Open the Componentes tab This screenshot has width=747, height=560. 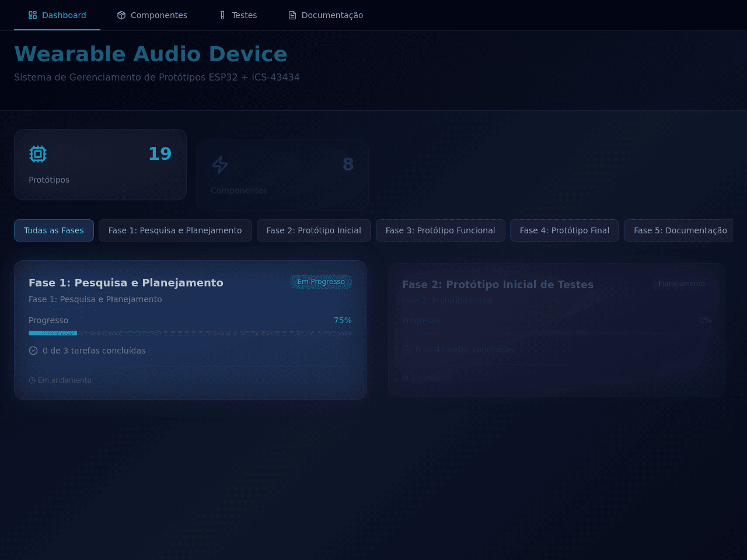[152, 15]
